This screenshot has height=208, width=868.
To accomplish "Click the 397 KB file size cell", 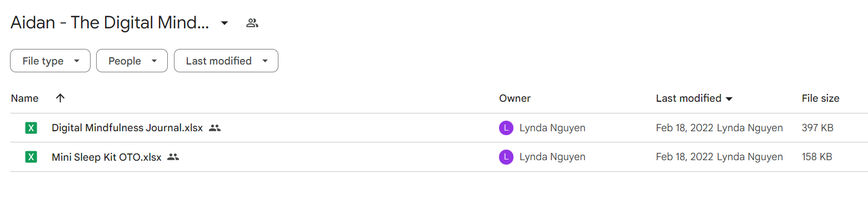I will click(817, 128).
